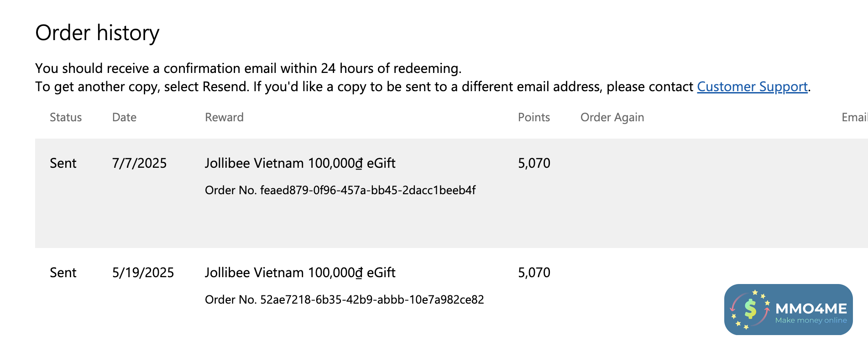Click the Order Again column header
The width and height of the screenshot is (868, 341).
(x=612, y=118)
